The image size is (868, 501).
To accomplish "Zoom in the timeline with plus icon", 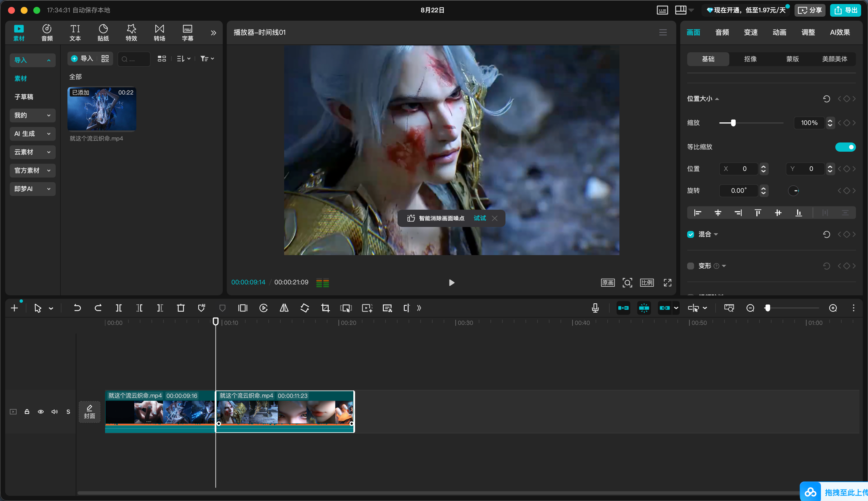I will 833,308.
